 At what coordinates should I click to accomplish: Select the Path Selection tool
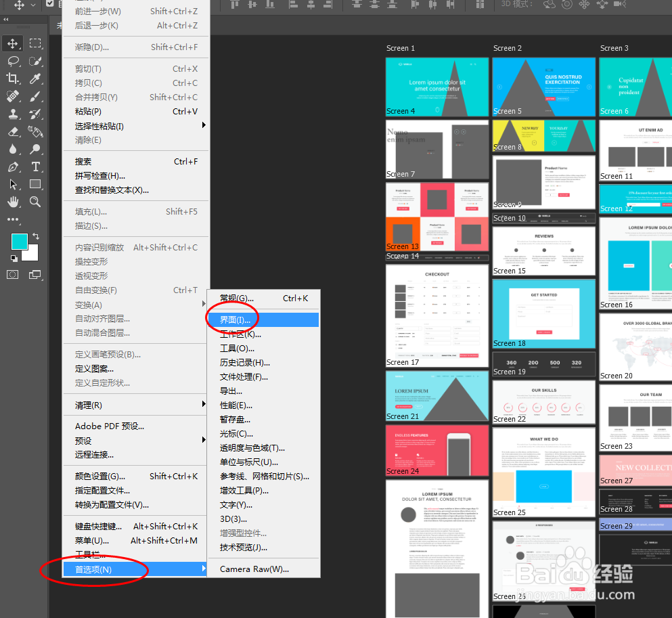coord(13,184)
